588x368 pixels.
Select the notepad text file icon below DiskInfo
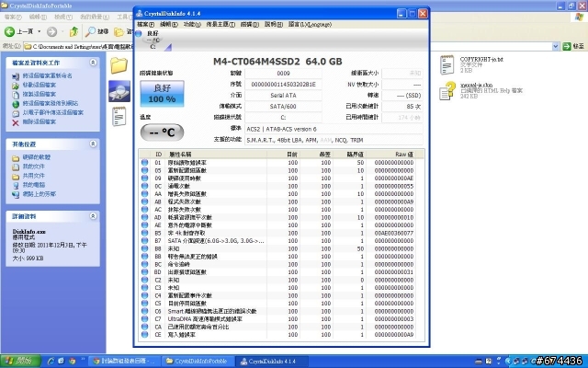point(119,117)
